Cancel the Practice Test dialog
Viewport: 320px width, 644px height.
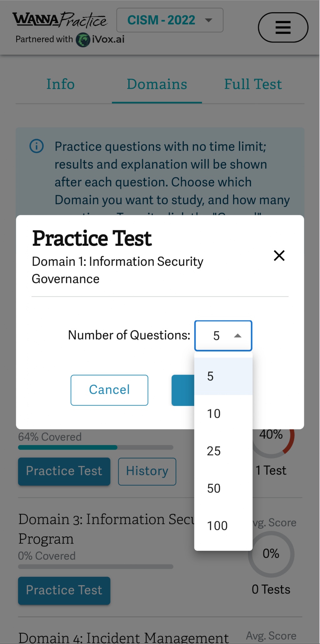pyautogui.click(x=109, y=390)
